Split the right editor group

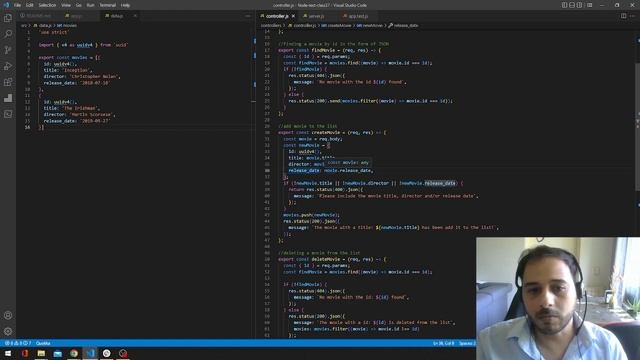point(623,16)
